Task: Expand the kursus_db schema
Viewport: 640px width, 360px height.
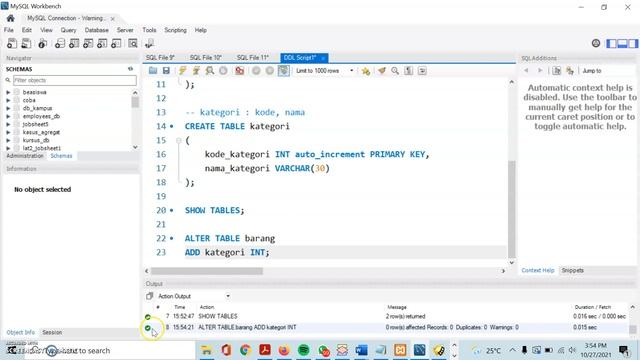Action: point(8,140)
